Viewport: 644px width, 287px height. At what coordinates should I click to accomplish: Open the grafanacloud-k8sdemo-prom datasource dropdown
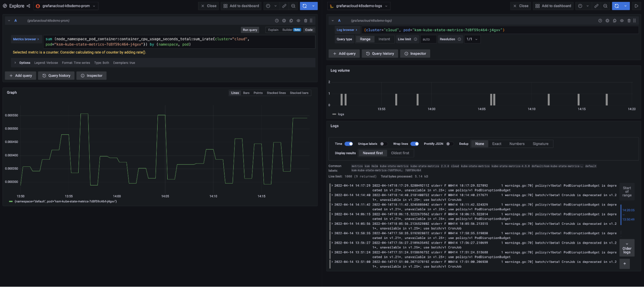tap(66, 6)
